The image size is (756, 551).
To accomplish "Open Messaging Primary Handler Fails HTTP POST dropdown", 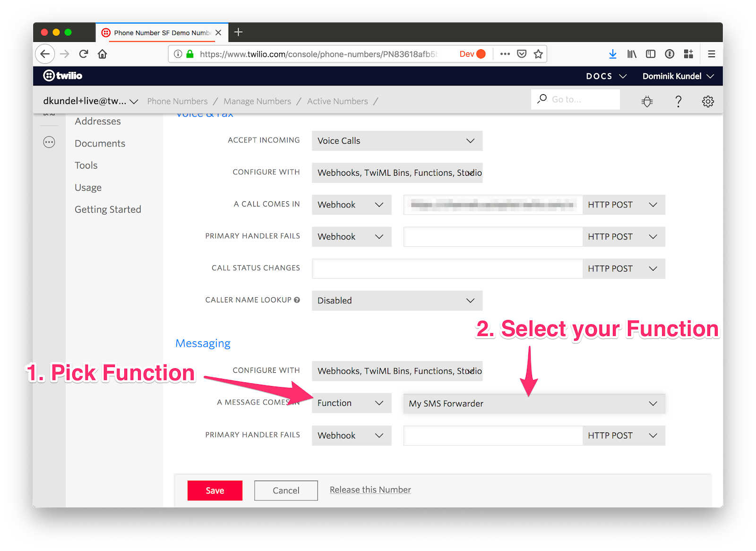I will pos(624,436).
